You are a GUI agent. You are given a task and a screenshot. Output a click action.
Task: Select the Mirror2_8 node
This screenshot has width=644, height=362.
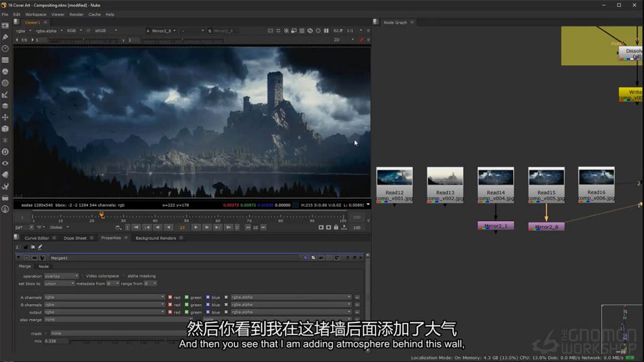(x=547, y=226)
